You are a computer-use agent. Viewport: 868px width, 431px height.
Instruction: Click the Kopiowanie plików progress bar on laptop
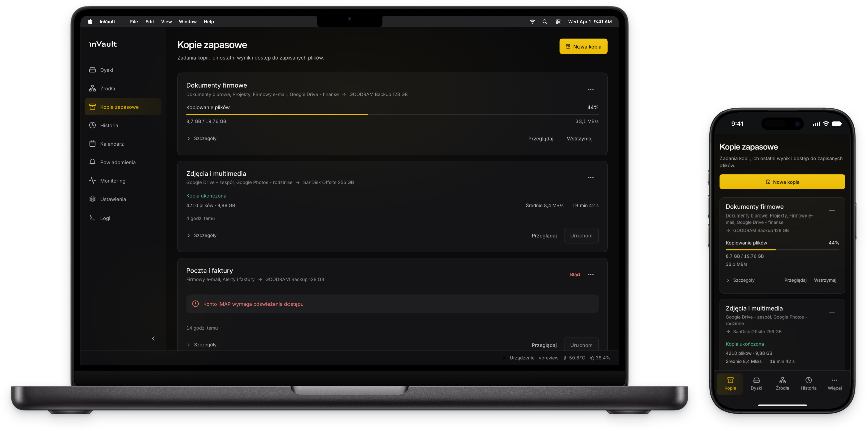click(x=392, y=115)
